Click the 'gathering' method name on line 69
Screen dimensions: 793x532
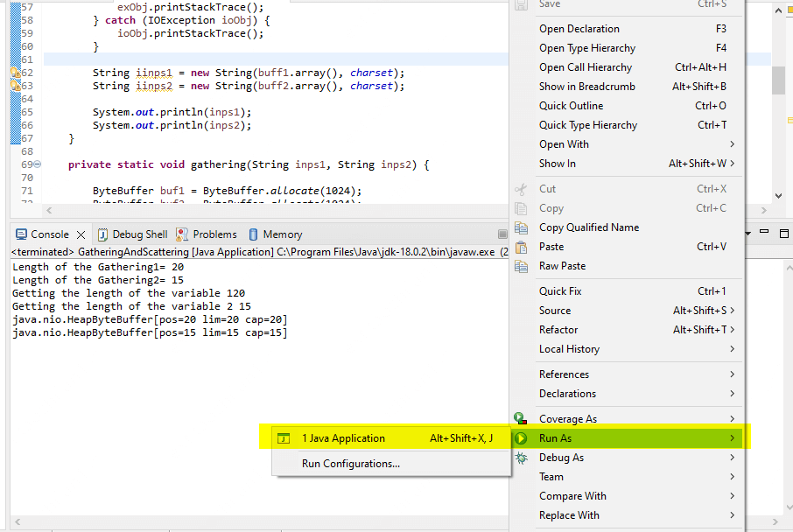[218, 164]
